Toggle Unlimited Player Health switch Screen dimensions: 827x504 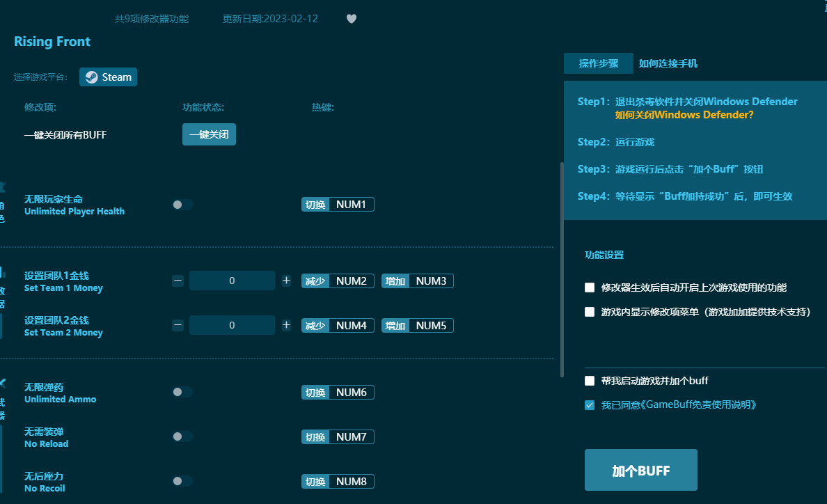tap(182, 205)
